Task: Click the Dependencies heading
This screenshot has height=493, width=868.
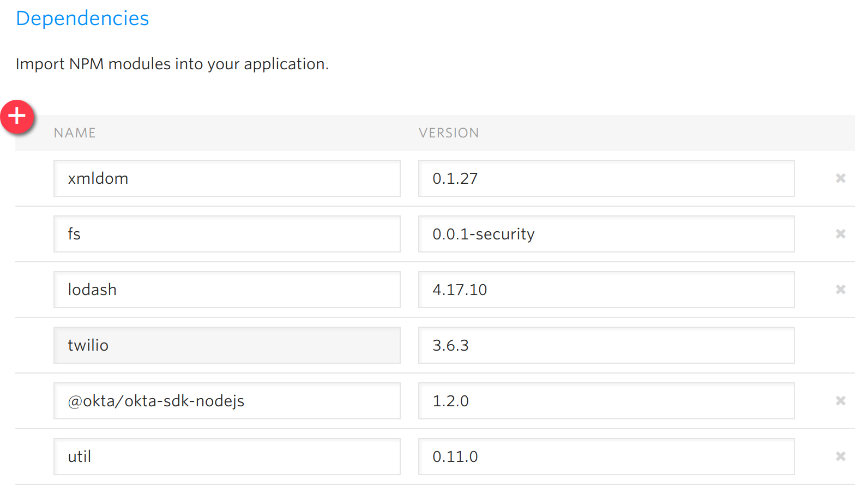Action: tap(82, 19)
